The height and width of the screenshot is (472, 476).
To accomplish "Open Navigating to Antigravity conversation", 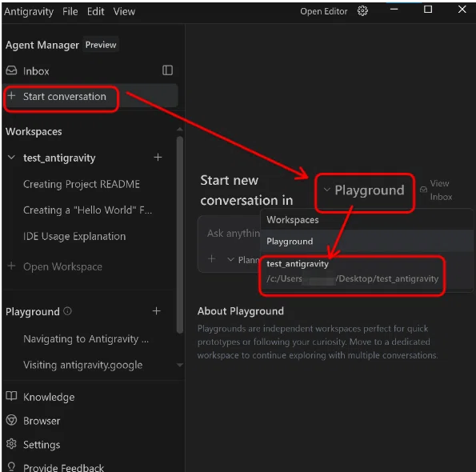I will click(86, 338).
